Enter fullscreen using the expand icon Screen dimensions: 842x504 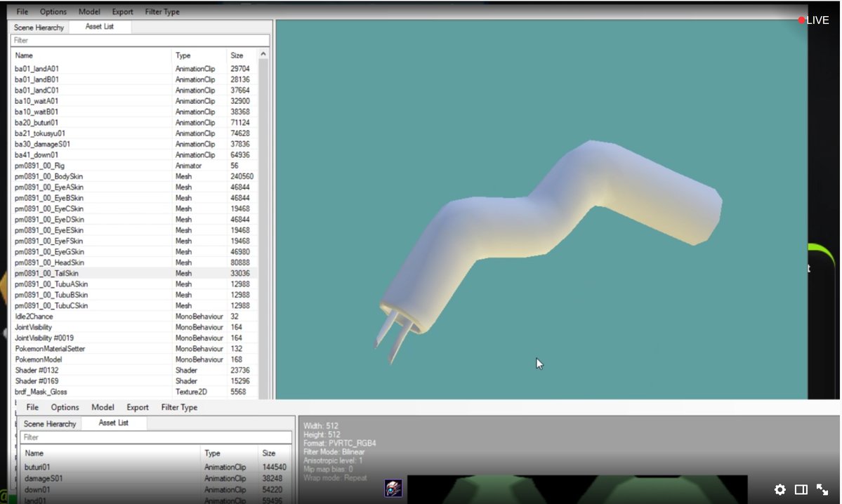tap(822, 489)
